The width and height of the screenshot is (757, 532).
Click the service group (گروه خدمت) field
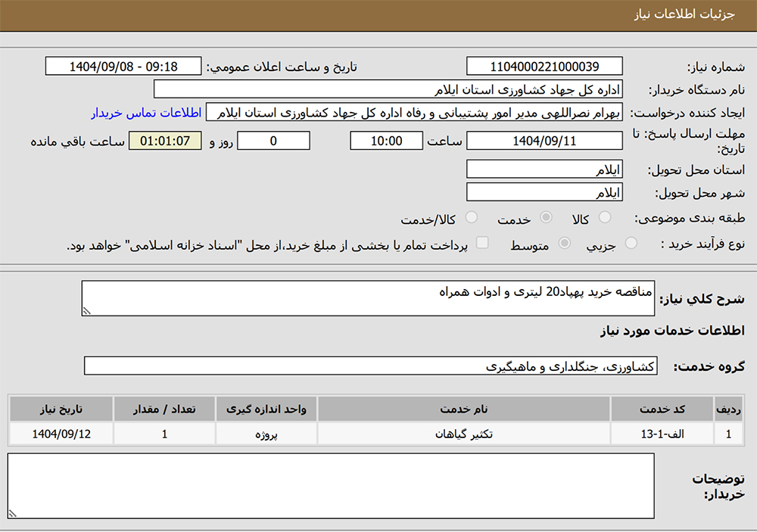[371, 366]
